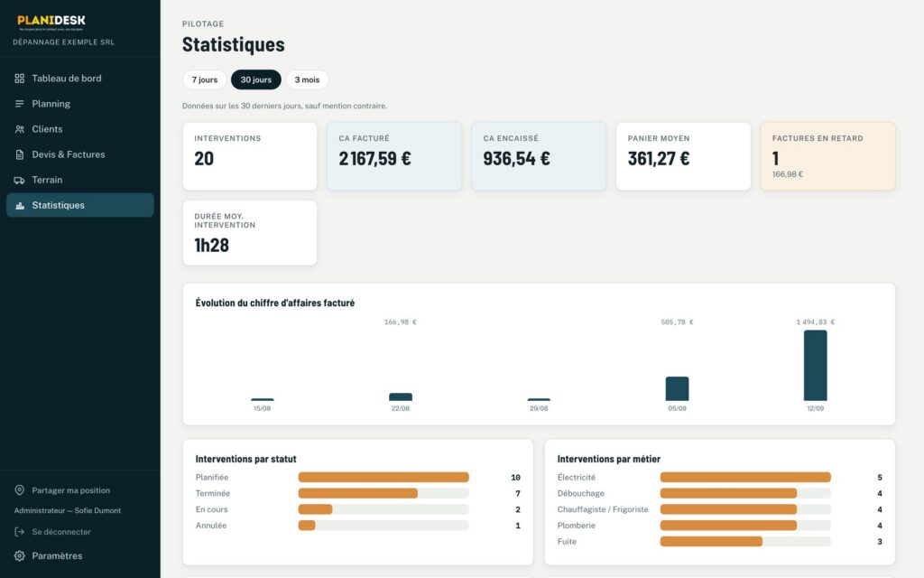
Task: Click the Interventions stat card
Action: point(250,156)
